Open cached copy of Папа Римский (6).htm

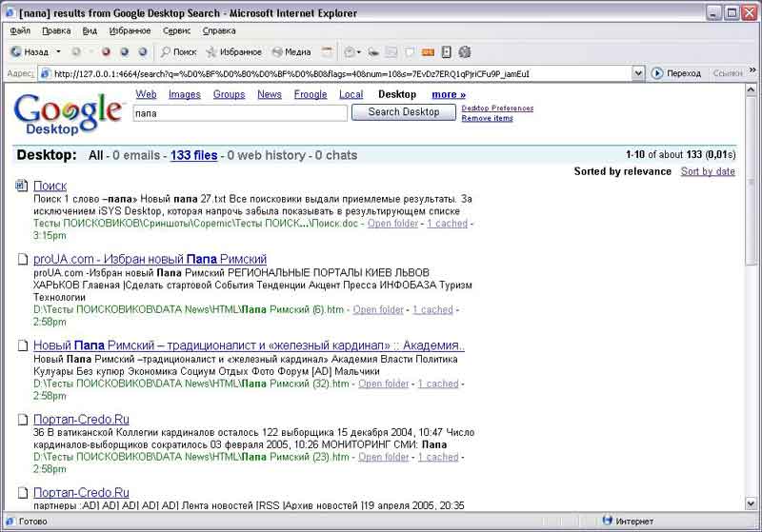tap(432, 309)
